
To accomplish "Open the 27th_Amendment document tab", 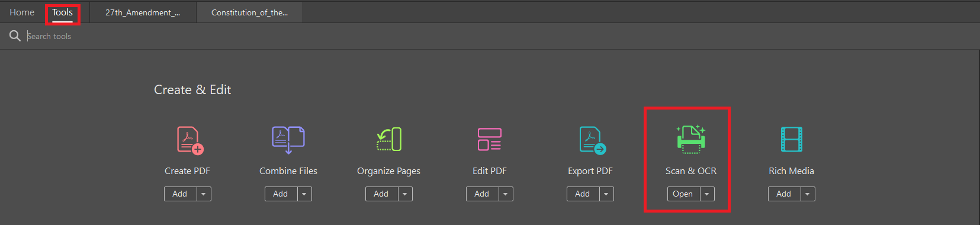I will [x=143, y=12].
